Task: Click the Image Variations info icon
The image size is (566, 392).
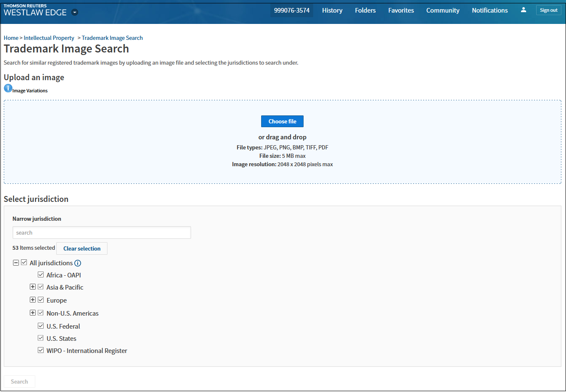Action: (x=8, y=88)
